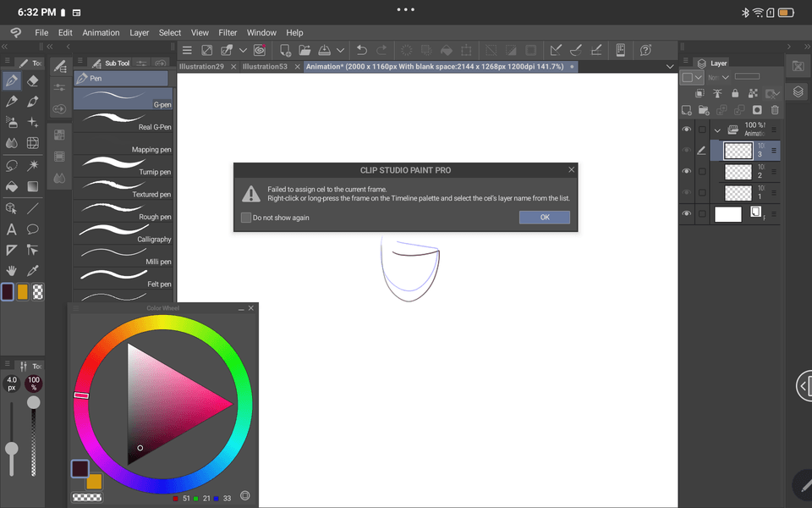Viewport: 812px width, 508px height.
Task: Open the blending mode dropdown
Action: tap(719, 77)
